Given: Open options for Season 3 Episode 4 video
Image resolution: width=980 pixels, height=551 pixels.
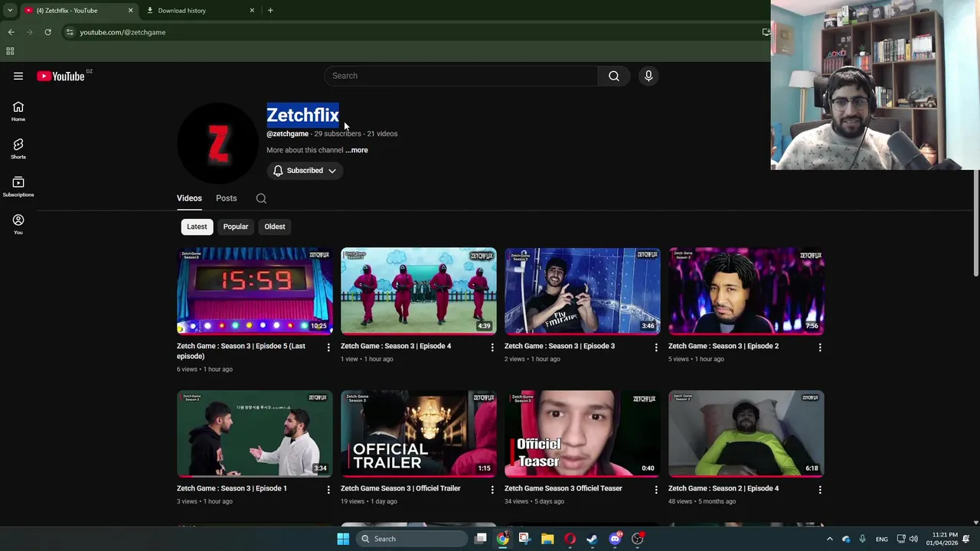Looking at the screenshot, I should [x=492, y=347].
